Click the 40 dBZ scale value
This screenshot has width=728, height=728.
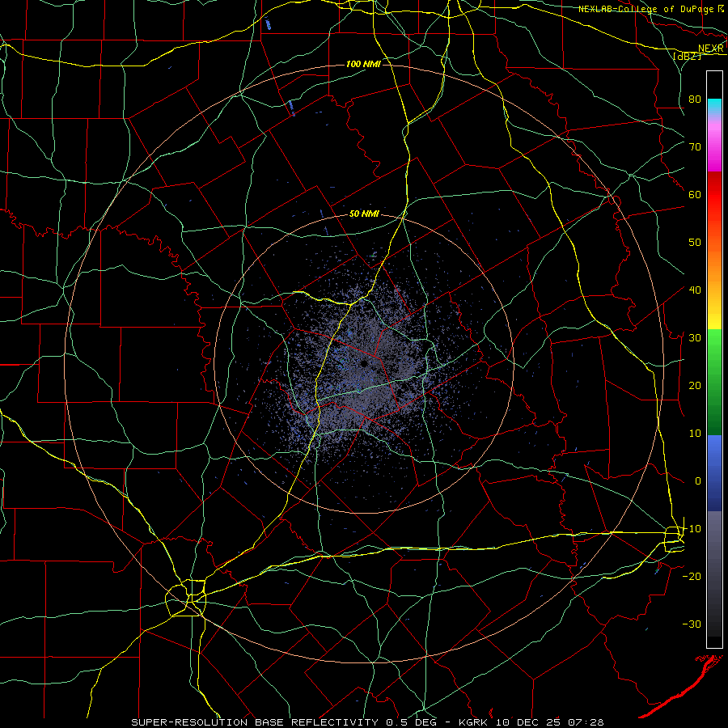point(695,290)
